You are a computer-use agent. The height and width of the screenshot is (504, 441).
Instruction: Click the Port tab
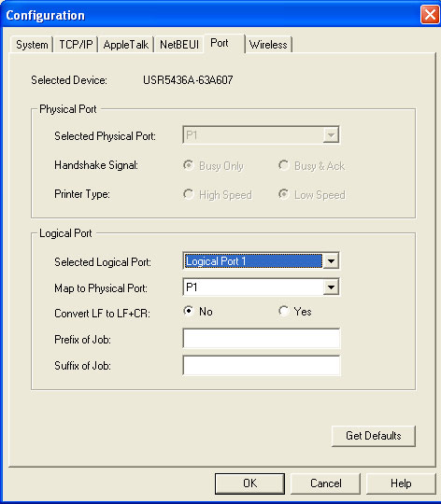224,43
